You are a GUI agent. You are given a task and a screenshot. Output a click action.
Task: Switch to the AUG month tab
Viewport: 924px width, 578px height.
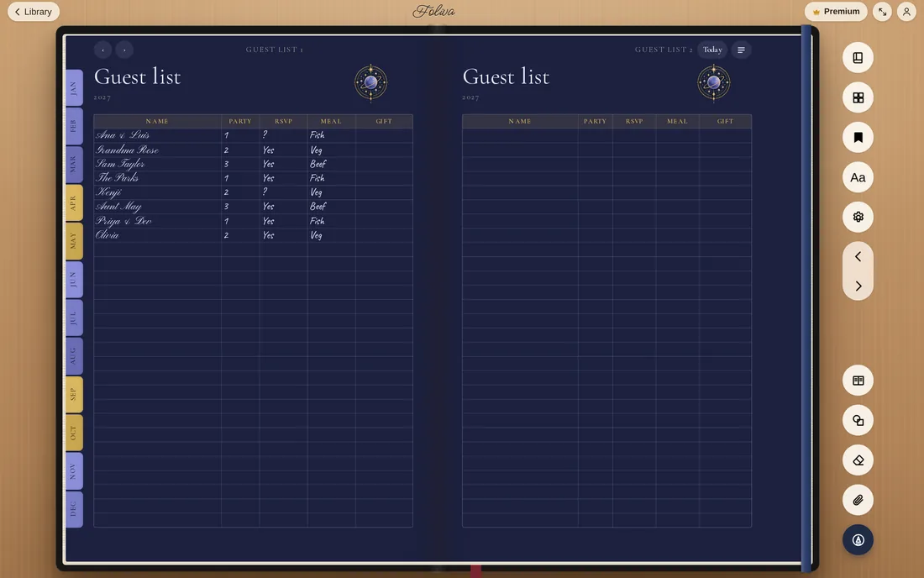point(74,356)
